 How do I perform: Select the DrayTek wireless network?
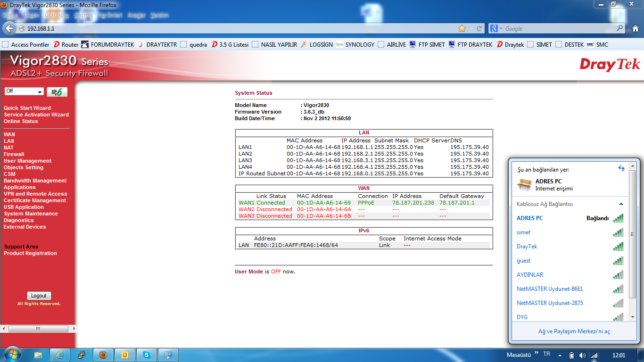(x=527, y=247)
